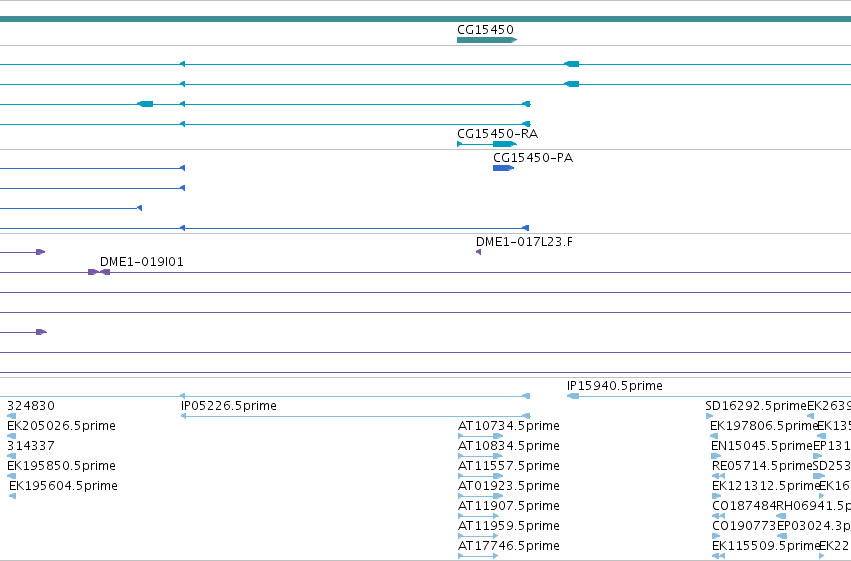The height and width of the screenshot is (561, 851).
Task: Select the EK195604.5prime label
Action: pyautogui.click(x=63, y=486)
